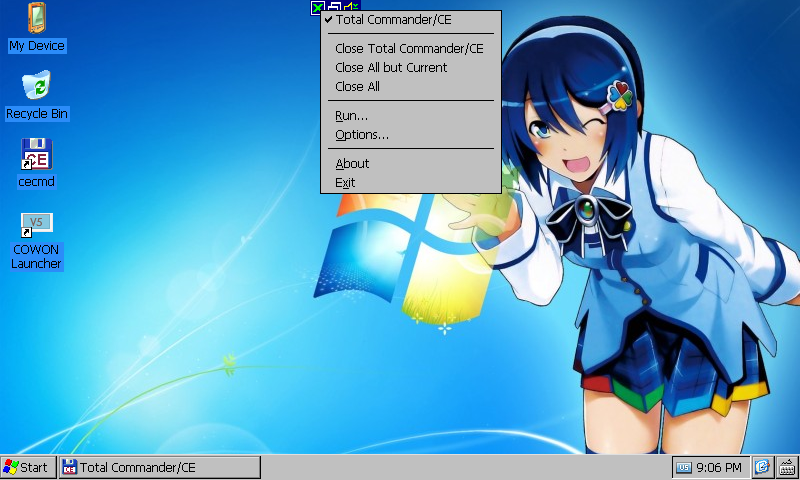Viewport: 800px width, 480px height.
Task: Choose Close Total Commander/CE menu item
Action: (x=411, y=48)
